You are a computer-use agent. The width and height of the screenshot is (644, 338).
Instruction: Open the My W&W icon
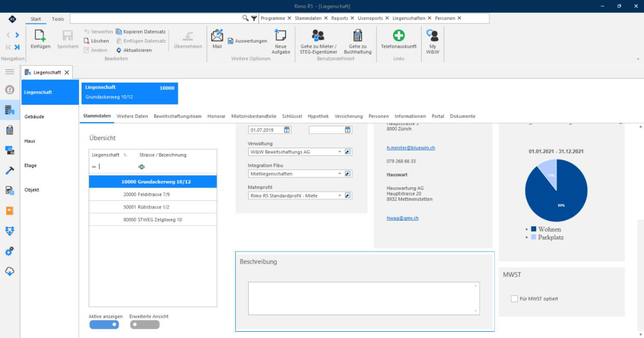pyautogui.click(x=432, y=35)
